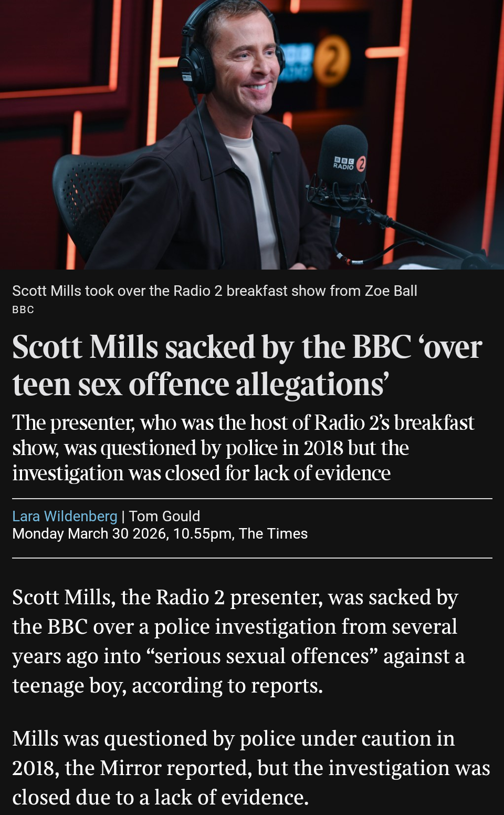This screenshot has height=815, width=504.
Task: Tap 'The Times' in the dateline
Action: click(x=273, y=534)
